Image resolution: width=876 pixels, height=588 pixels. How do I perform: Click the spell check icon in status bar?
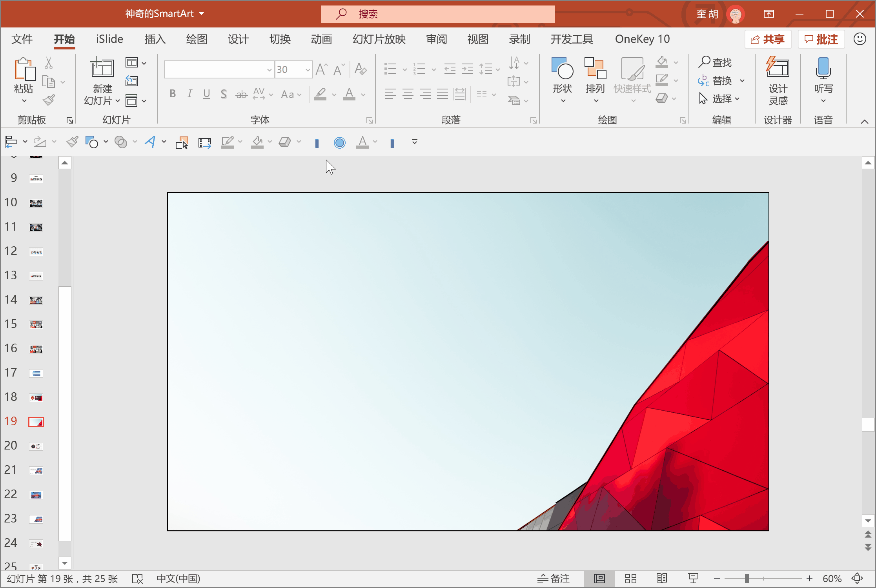tap(138, 579)
